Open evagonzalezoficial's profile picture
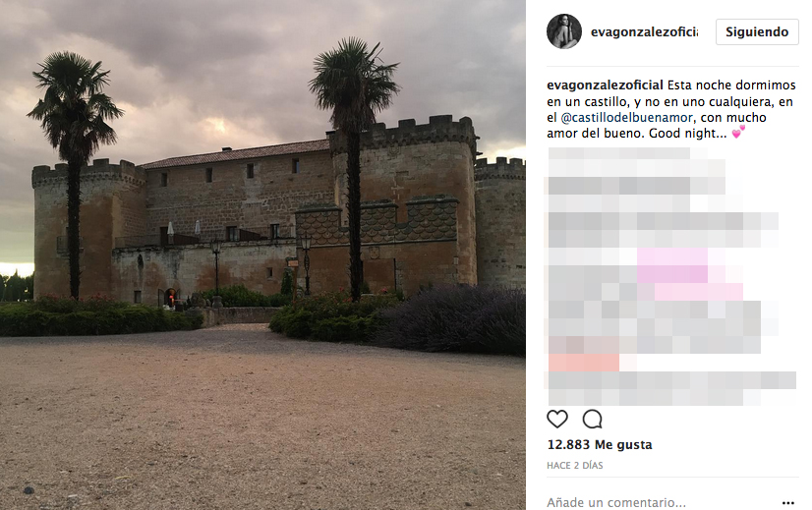Viewport: 812px width, 510px height. pyautogui.click(x=564, y=31)
